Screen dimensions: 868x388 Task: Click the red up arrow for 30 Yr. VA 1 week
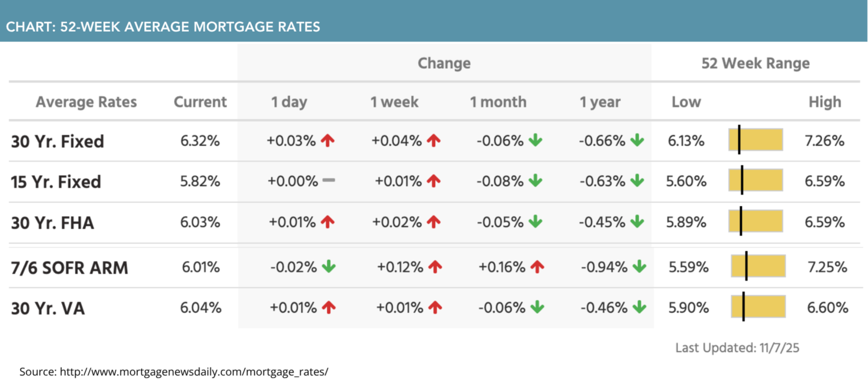click(435, 308)
